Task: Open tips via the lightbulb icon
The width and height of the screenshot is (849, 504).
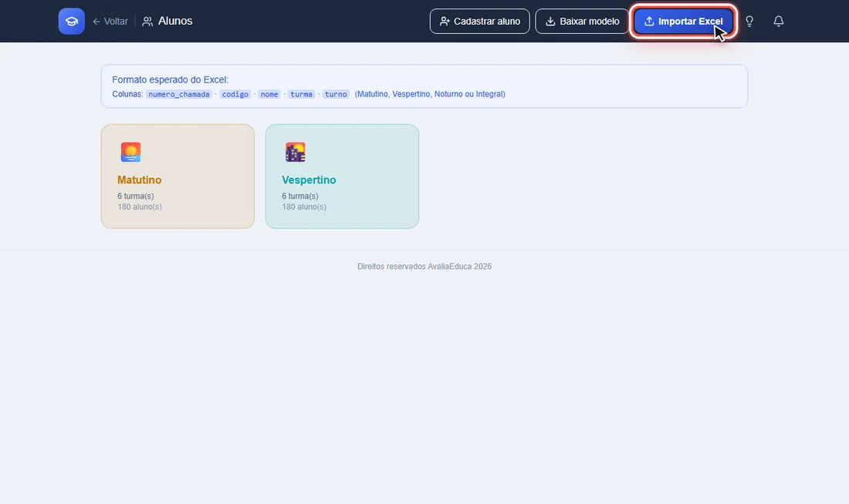Action: [749, 21]
